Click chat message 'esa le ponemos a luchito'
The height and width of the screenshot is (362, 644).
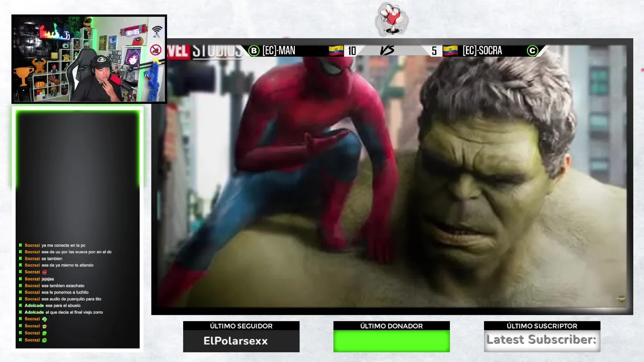65,292
